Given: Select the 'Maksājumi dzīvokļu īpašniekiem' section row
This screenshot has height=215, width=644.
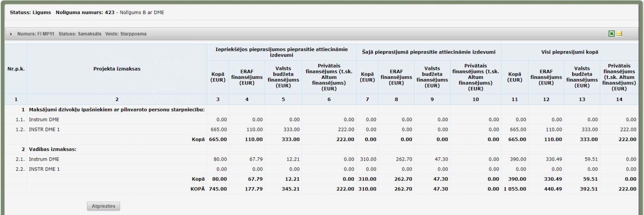Looking at the screenshot, I should [x=116, y=110].
